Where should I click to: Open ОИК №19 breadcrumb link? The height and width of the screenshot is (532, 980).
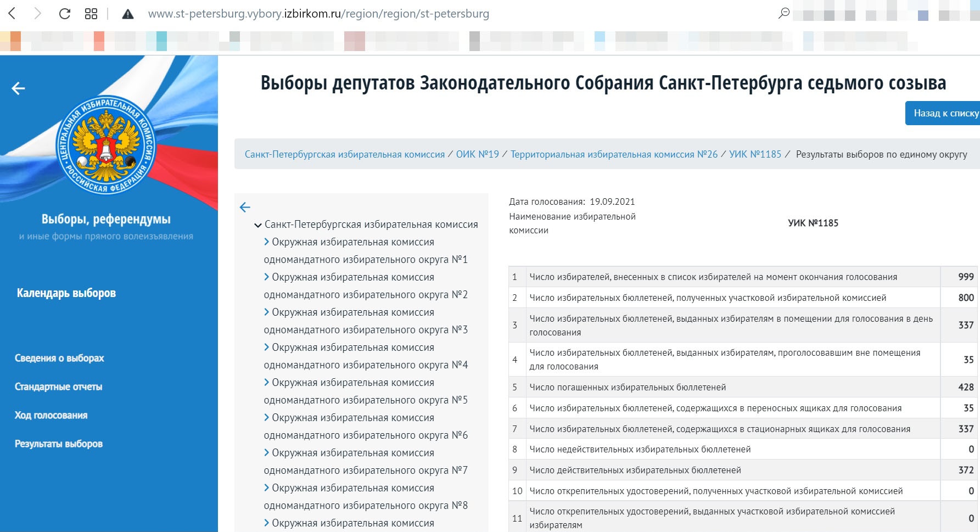pos(478,154)
